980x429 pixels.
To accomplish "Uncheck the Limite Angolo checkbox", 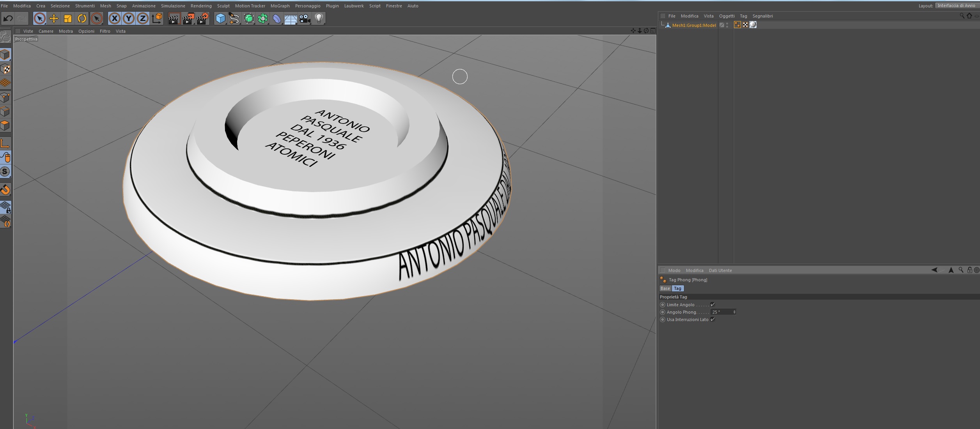I will [712, 305].
